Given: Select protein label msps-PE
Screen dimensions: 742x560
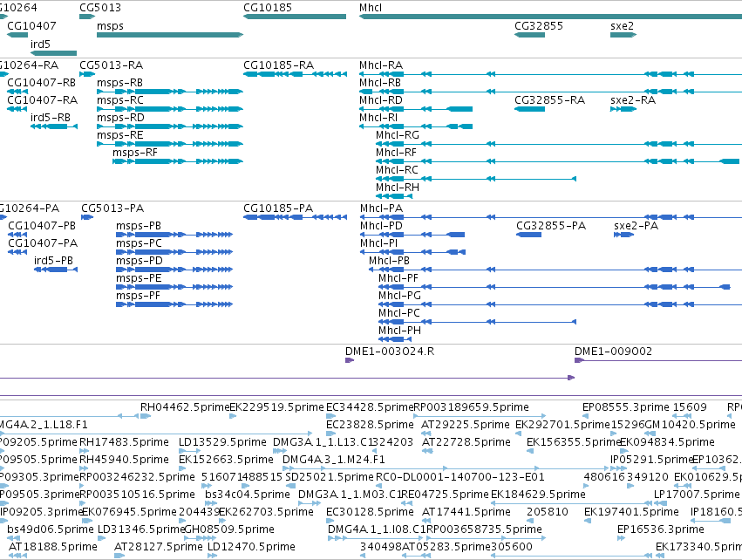Looking at the screenshot, I should [x=139, y=278].
